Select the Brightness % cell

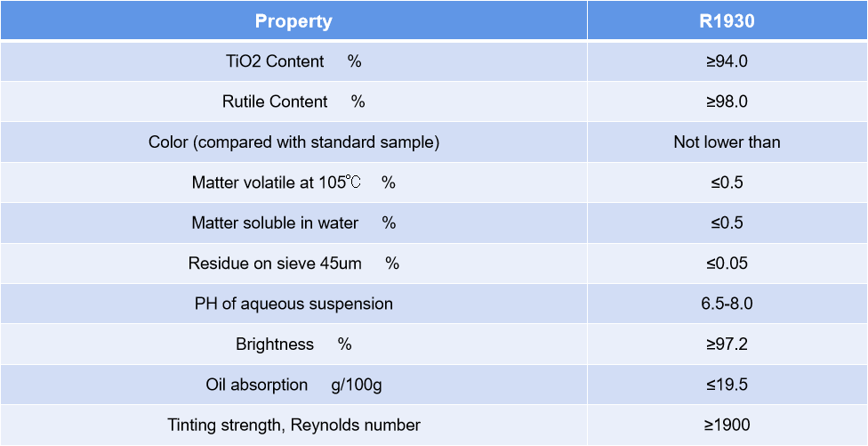pyautogui.click(x=293, y=345)
